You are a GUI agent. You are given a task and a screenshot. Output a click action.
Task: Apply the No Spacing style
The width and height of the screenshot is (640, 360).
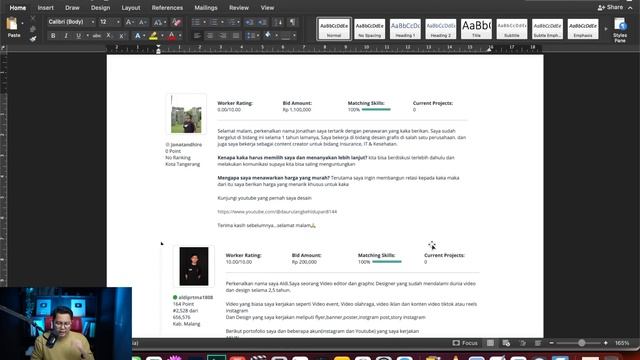[369, 29]
